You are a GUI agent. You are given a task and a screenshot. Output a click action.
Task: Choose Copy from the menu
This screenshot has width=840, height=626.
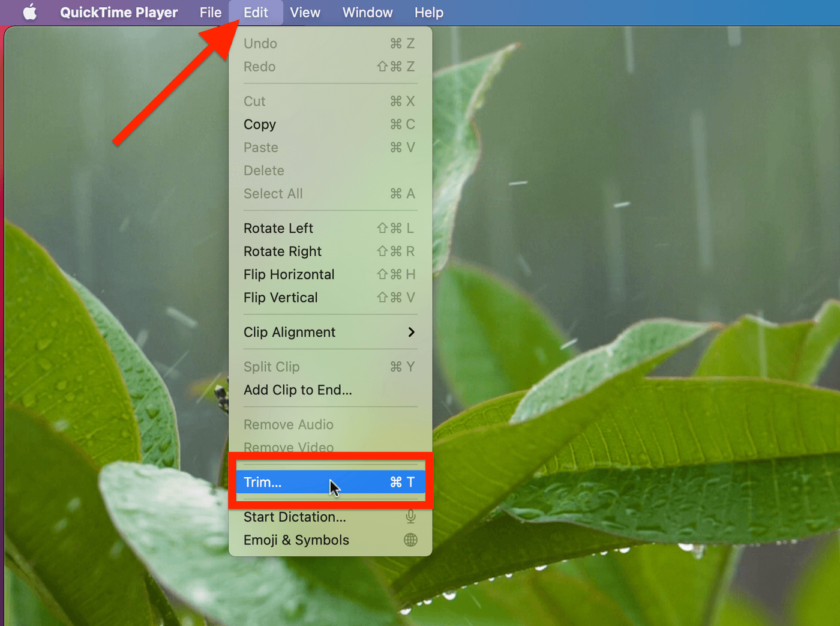(x=259, y=124)
